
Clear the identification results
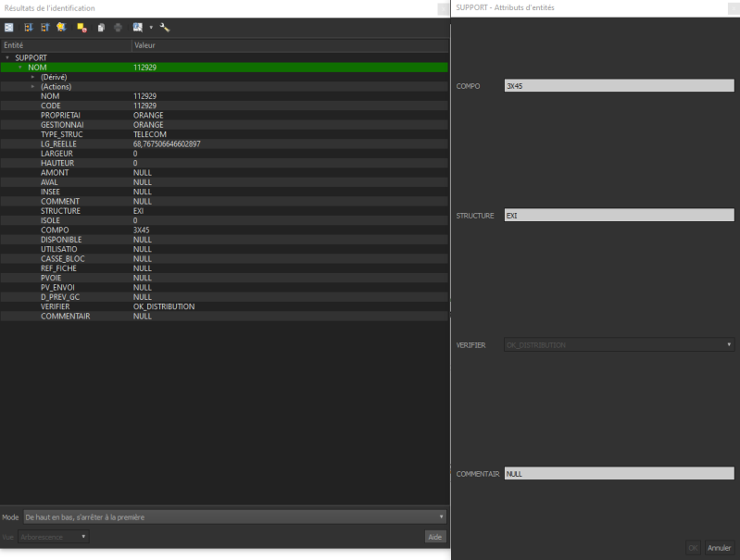coord(82,28)
